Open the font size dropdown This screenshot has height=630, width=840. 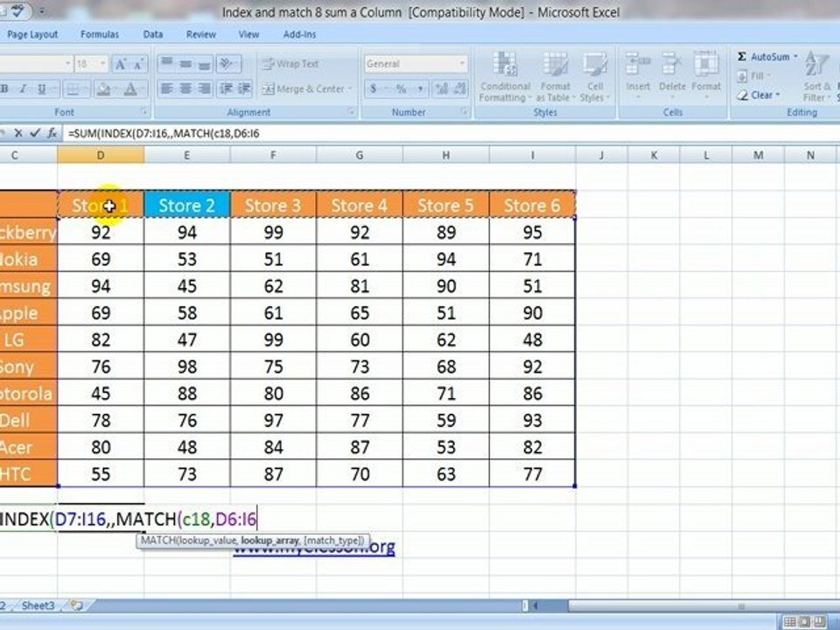coord(103,64)
